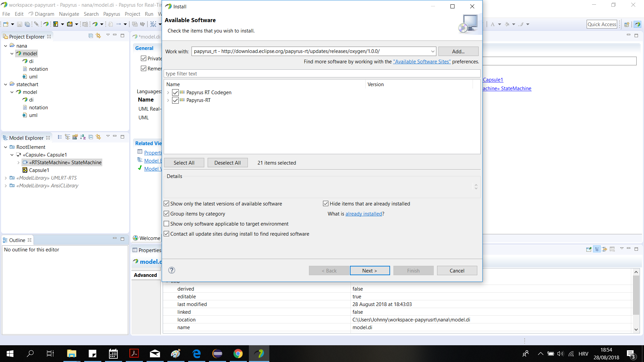Click the Save icon in main toolbar
The width and height of the screenshot is (644, 362).
click(x=19, y=24)
